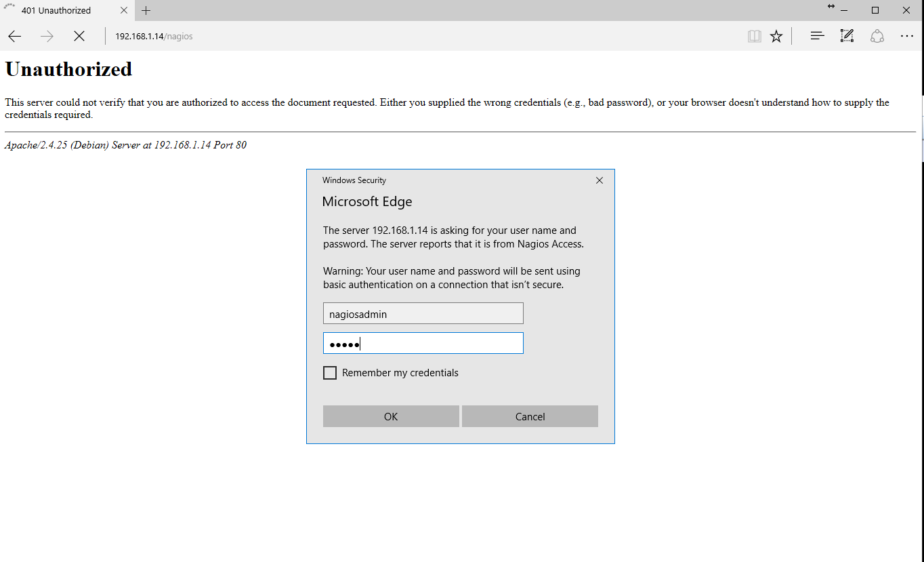
Task: Open the Edge More actions menu
Action: [x=907, y=37]
